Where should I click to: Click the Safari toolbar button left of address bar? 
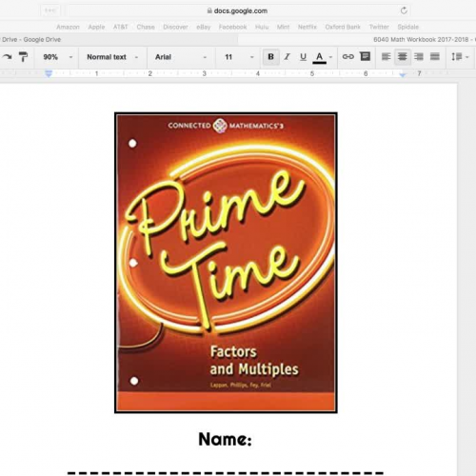coord(50,10)
